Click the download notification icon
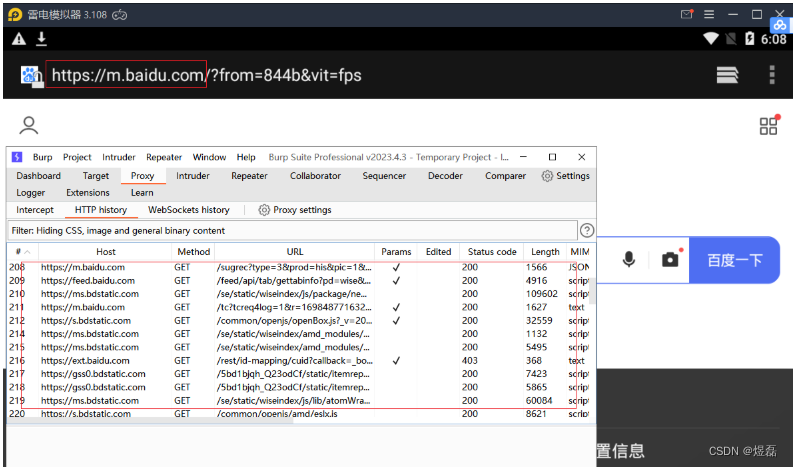Screen dimensions: 793x467 coord(41,39)
